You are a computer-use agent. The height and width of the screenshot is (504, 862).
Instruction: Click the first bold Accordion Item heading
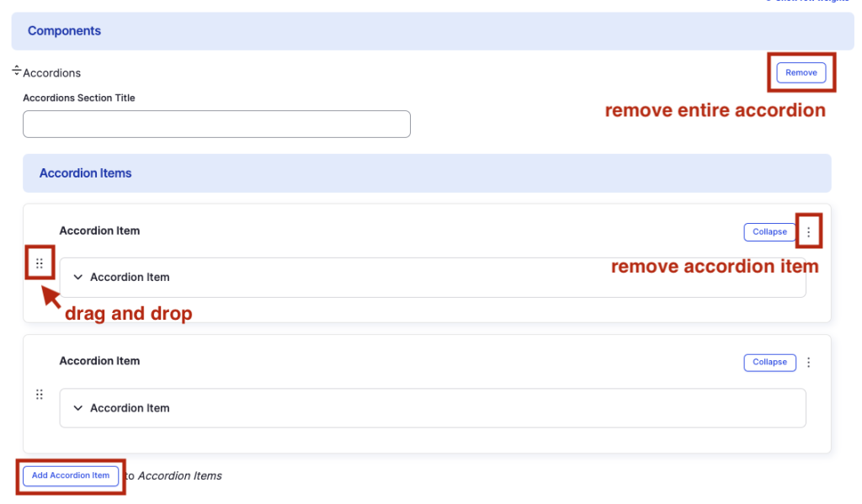click(99, 231)
